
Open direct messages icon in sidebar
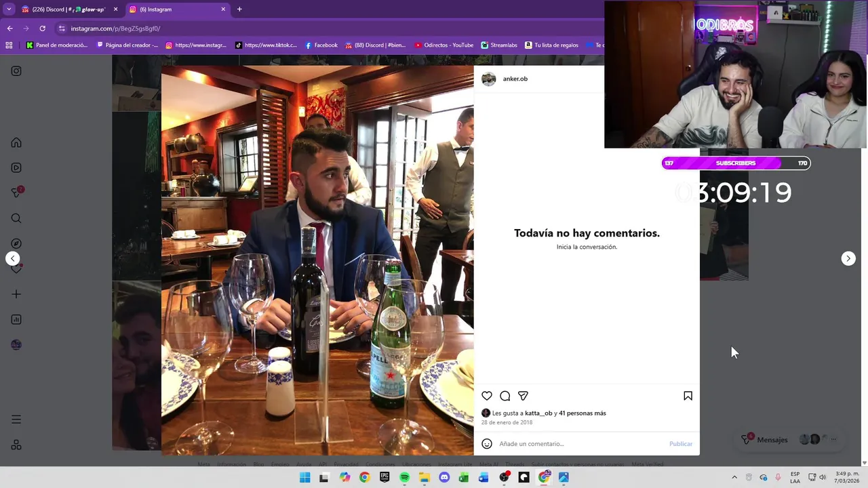16,193
